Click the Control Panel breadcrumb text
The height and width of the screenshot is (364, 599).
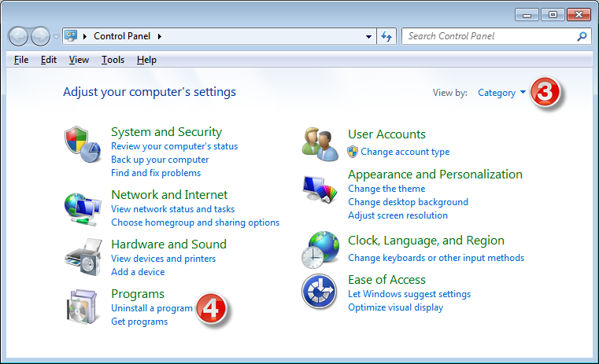click(x=122, y=36)
